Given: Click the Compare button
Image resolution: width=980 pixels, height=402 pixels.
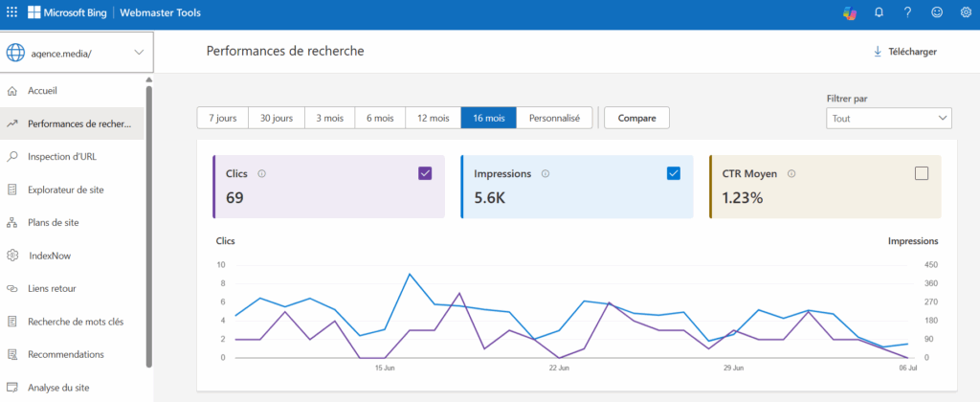Looking at the screenshot, I should coord(636,118).
